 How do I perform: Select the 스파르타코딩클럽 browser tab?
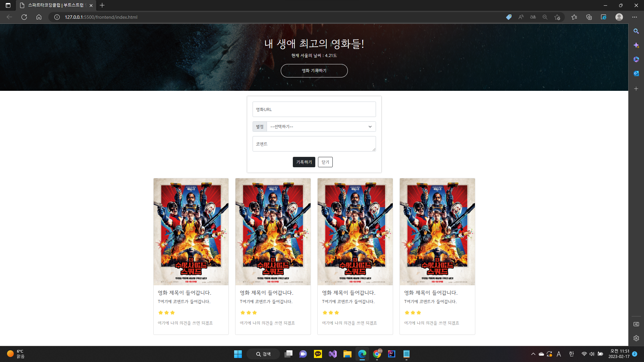coord(56,5)
